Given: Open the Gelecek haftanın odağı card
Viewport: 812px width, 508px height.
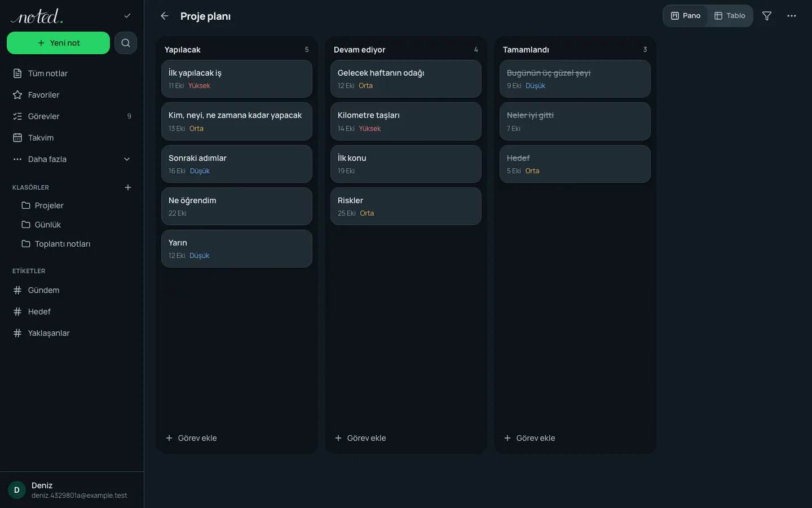Looking at the screenshot, I should click(x=406, y=79).
